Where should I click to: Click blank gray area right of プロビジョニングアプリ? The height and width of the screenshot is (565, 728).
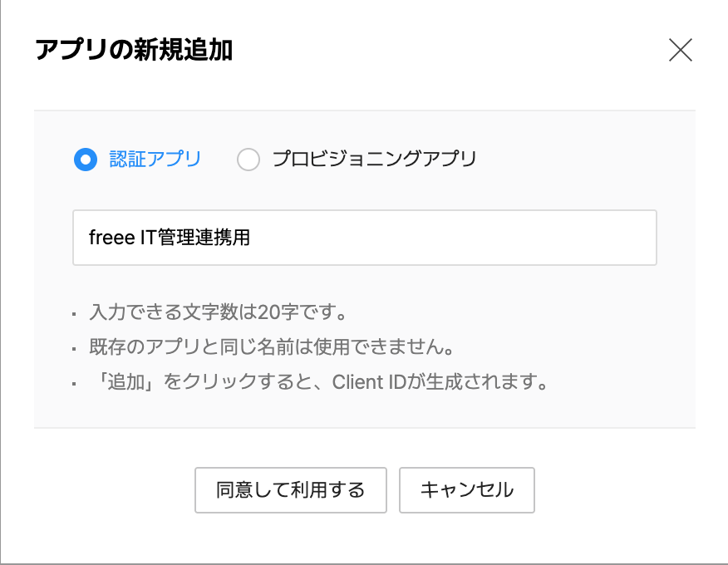click(x=582, y=160)
